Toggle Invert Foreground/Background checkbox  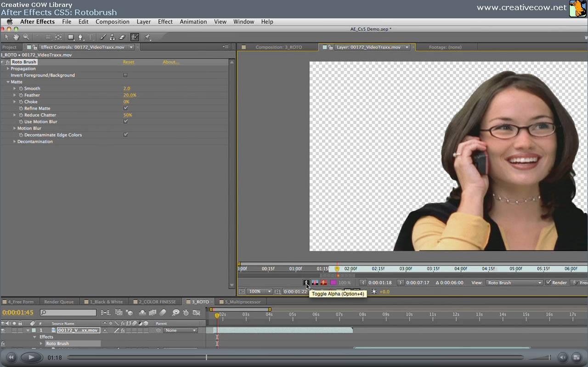click(125, 75)
